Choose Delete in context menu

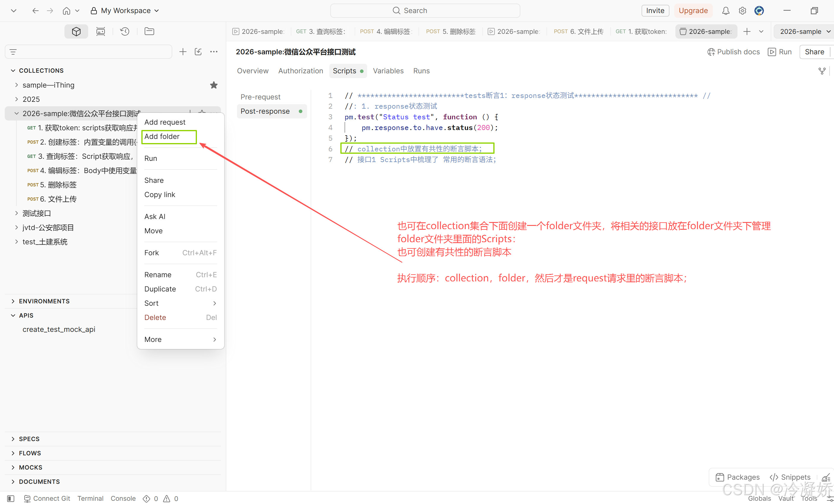[x=180, y=317]
